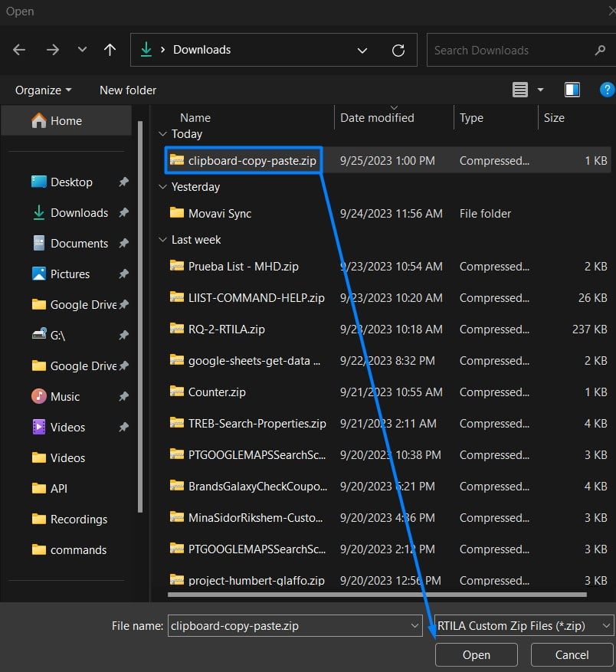616x672 pixels.
Task: Open Documents in the sidebar
Action: click(x=79, y=244)
